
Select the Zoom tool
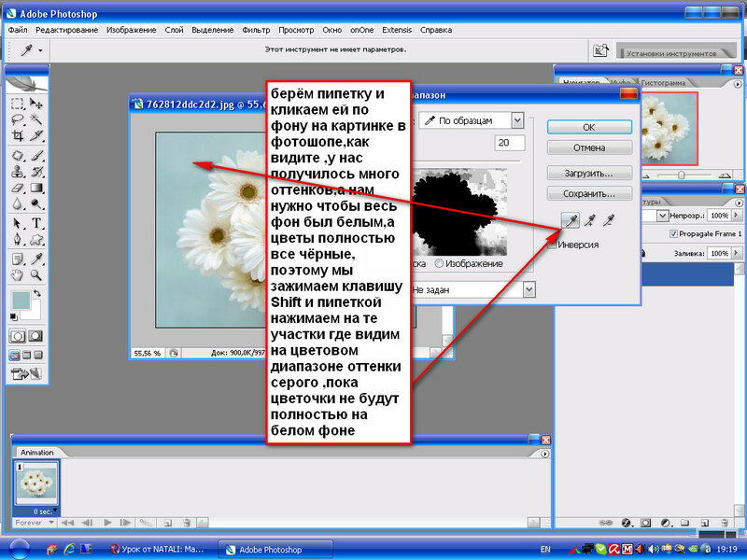point(36,274)
